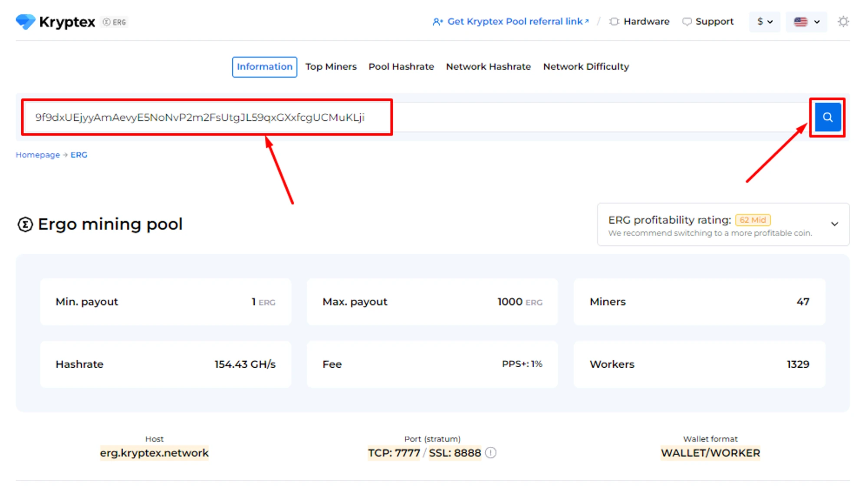Viewport: 868px width, 491px height.
Task: Toggle the sun light/dark theme icon
Action: click(x=843, y=22)
